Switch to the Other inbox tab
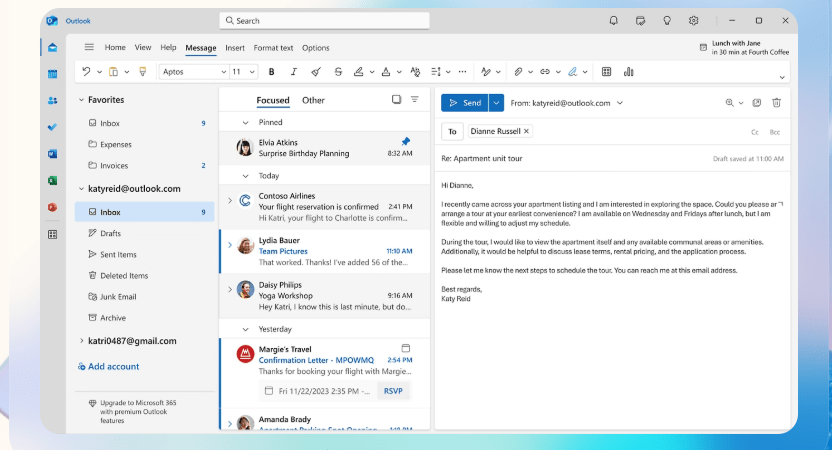This screenshot has height=450, width=832. (313, 100)
